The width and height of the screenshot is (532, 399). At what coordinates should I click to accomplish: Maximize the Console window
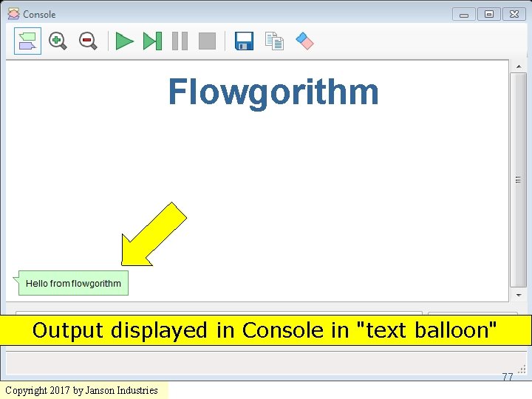point(489,14)
